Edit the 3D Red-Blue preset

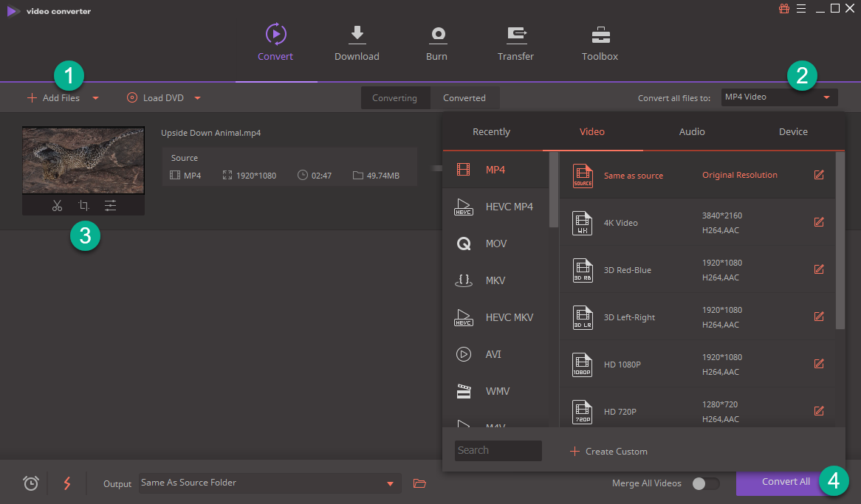[x=819, y=269]
